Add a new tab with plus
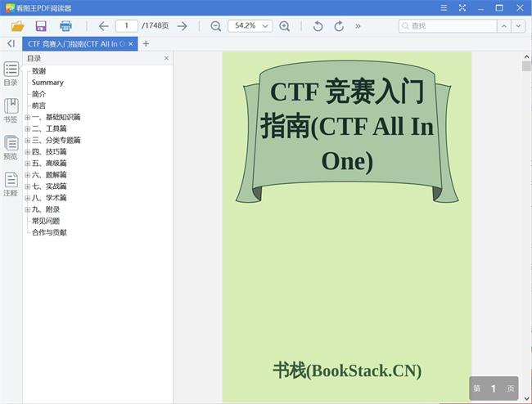 coord(146,43)
